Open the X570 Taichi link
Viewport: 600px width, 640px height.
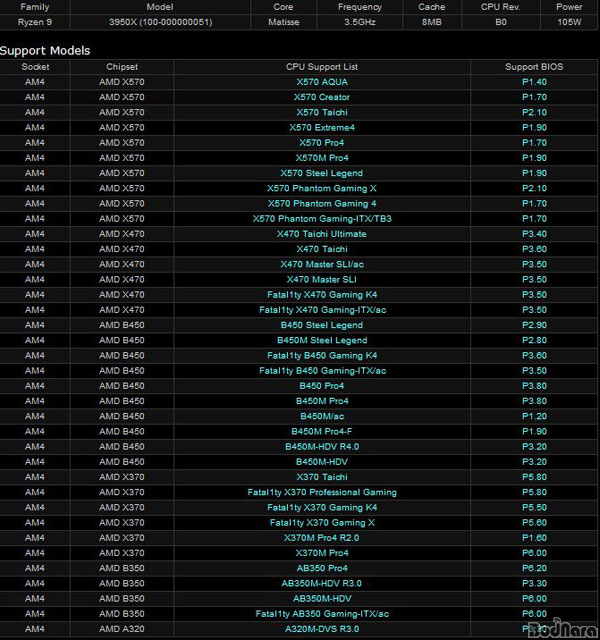[x=322, y=112]
